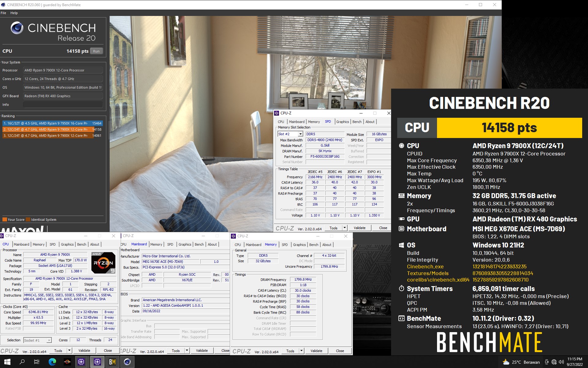The image size is (588, 368).
Task: Open network icon in system tray
Action: [554, 362]
